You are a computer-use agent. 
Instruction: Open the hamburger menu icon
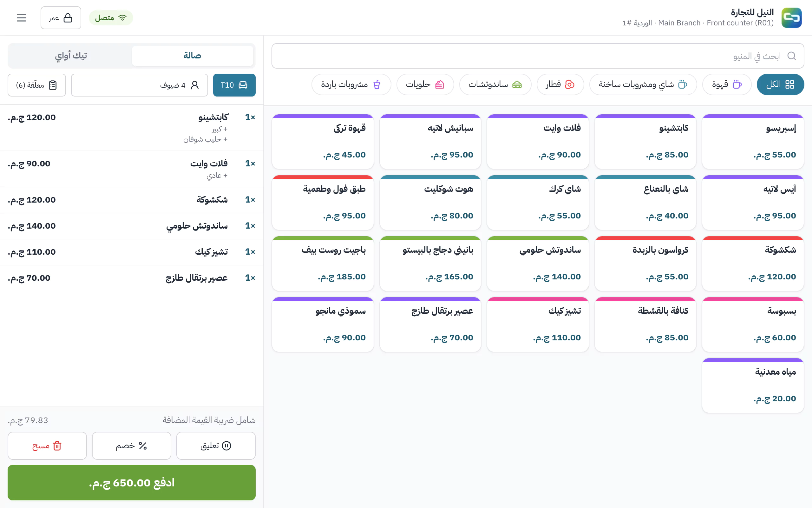pos(22,18)
